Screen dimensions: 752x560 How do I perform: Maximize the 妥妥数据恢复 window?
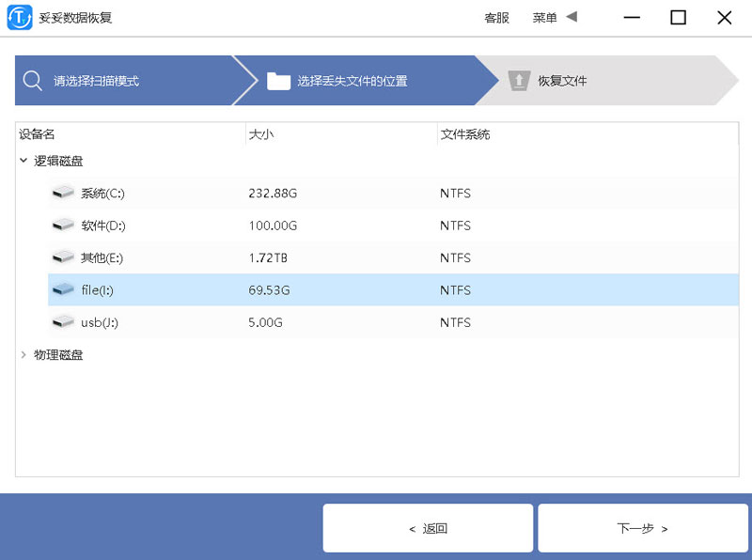point(678,18)
